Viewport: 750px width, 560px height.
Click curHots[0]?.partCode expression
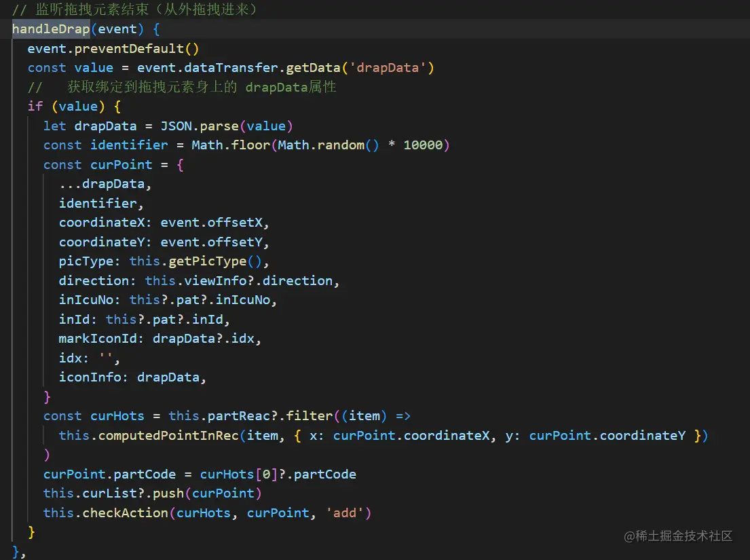278,474
